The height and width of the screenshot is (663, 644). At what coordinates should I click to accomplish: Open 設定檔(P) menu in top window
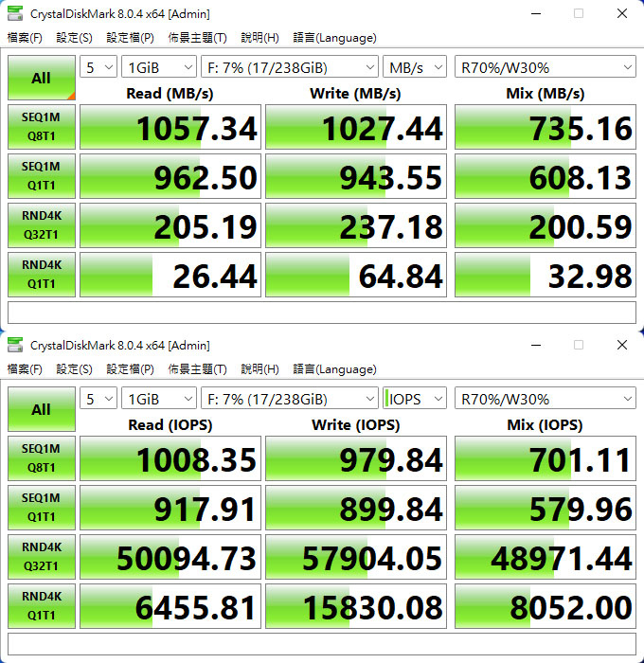pos(130,38)
